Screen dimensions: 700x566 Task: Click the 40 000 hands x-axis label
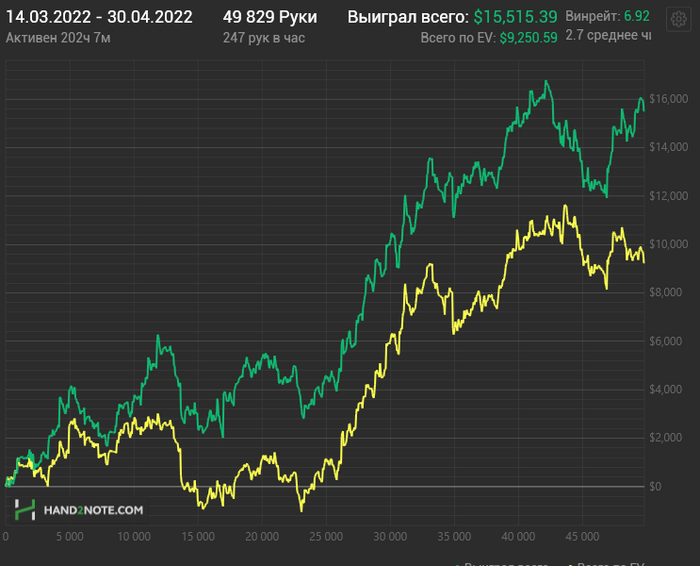(x=518, y=537)
